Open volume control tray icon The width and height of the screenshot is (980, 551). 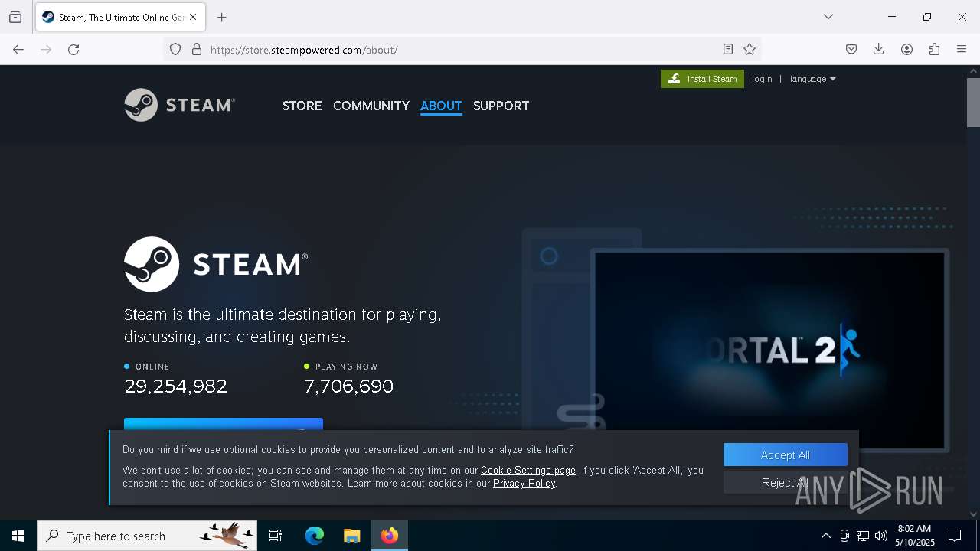coord(881,536)
